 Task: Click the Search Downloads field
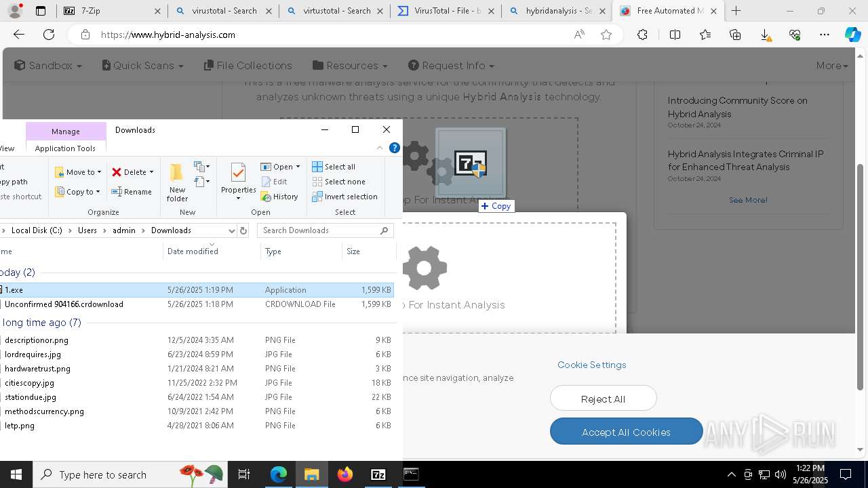coord(325,230)
